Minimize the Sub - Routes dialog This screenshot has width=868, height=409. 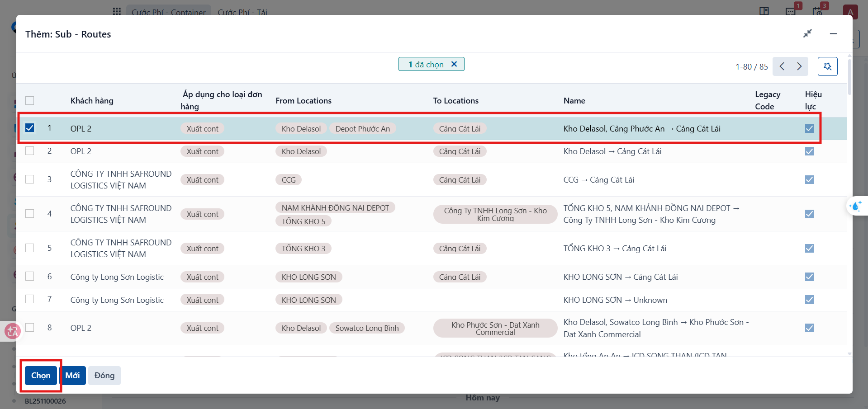833,33
